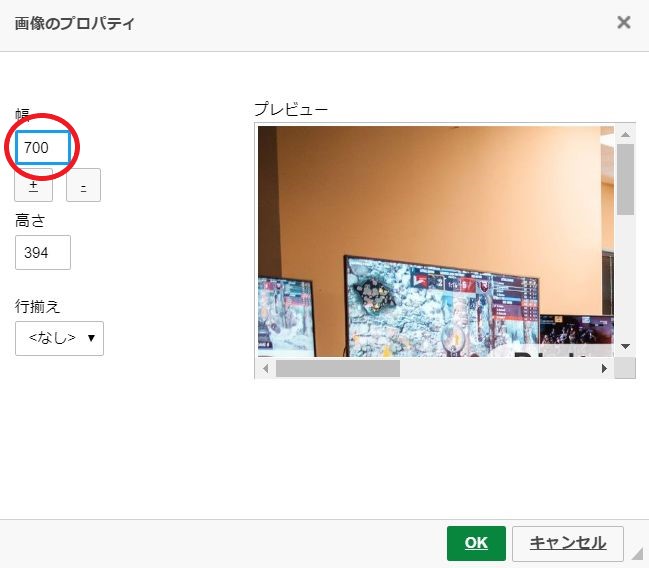The image size is (649, 568).
Task: Click the preview scroll down arrow
Action: tap(625, 346)
